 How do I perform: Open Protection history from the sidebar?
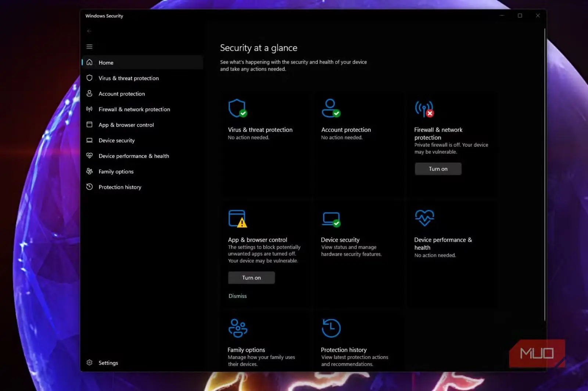pos(143,187)
